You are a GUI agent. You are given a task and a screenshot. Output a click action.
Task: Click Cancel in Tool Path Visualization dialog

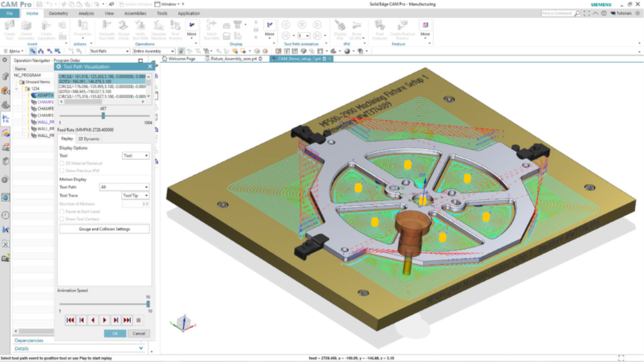pos(138,334)
